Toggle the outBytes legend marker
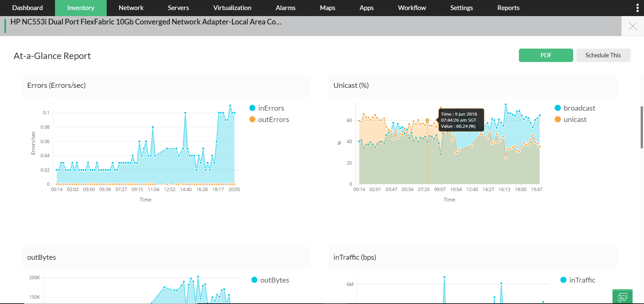Screen dimensions: 644x304 tap(254, 280)
